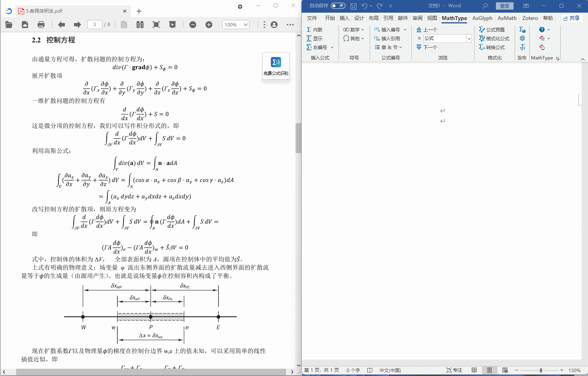Open the 其他 symbols dropdown
Viewport: 588px width, 376px height.
tap(353, 38)
